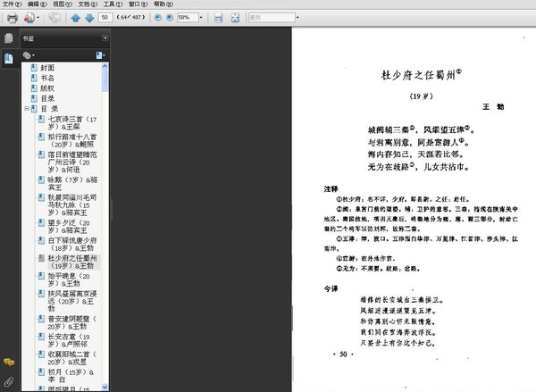Screen dimensions: 536x392
Task: Open the 文件 menu
Action: pos(12,4)
